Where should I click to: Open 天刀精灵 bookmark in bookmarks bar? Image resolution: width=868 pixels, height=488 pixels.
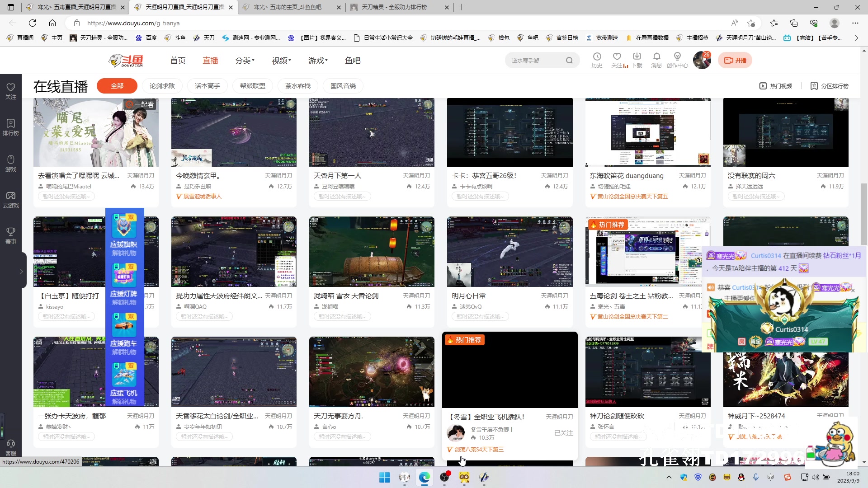tap(99, 38)
